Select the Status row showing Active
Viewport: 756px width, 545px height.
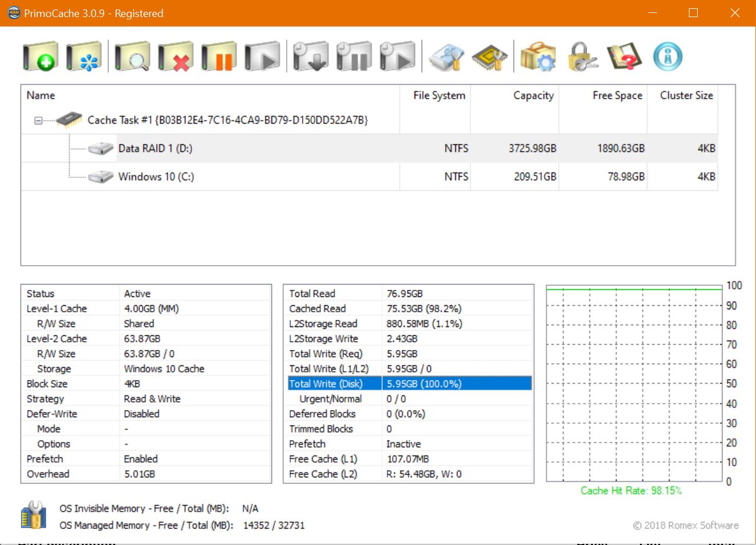click(x=147, y=293)
